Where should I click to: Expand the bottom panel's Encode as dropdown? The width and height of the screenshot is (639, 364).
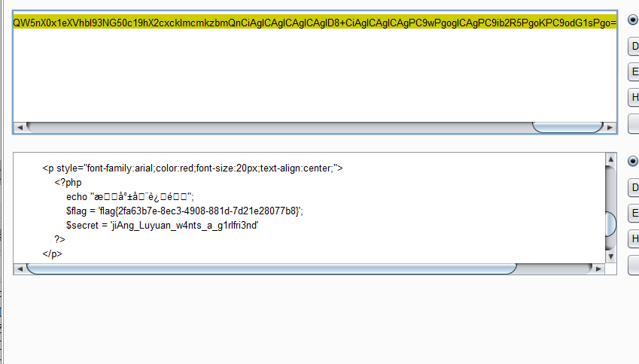point(634,214)
